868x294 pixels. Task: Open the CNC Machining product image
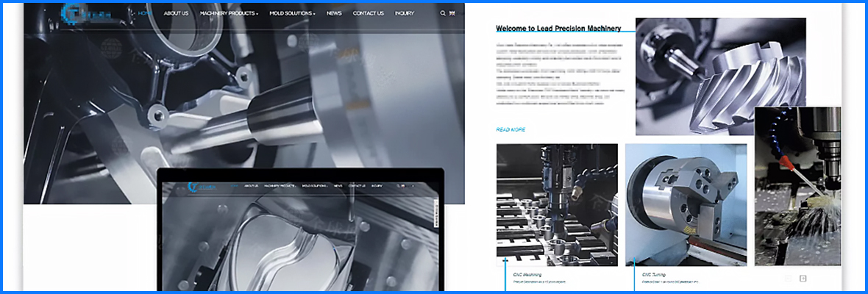coord(557,205)
